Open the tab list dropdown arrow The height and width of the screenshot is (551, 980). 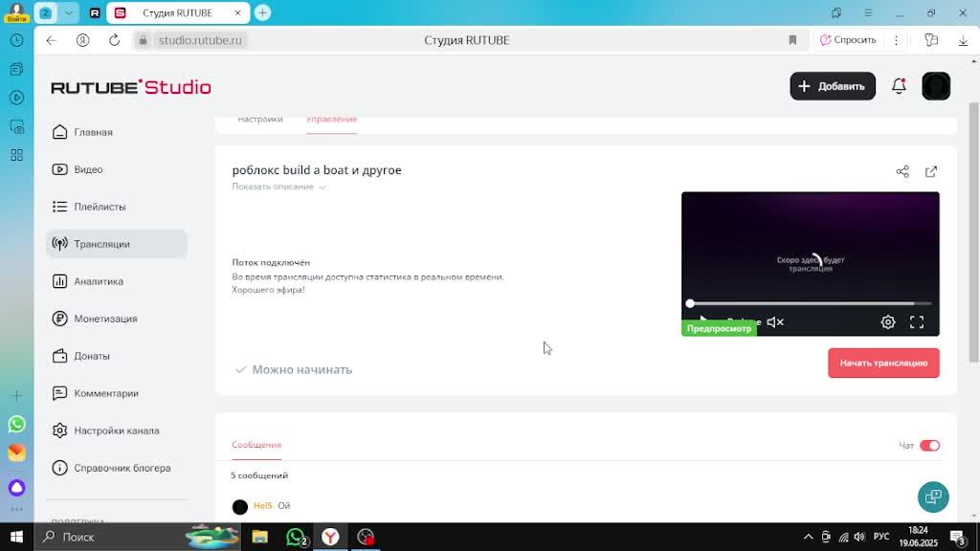[x=69, y=12]
